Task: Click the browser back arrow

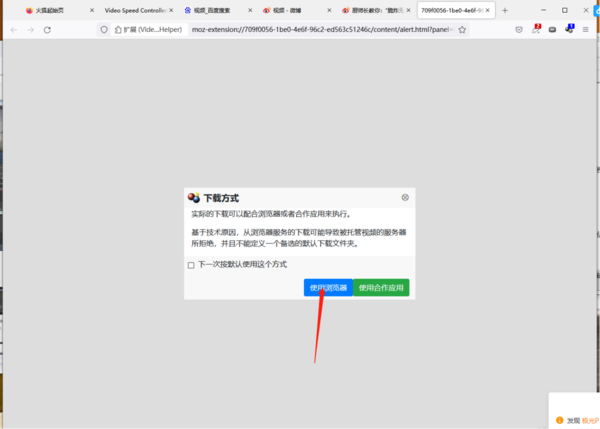Action: 14,30
